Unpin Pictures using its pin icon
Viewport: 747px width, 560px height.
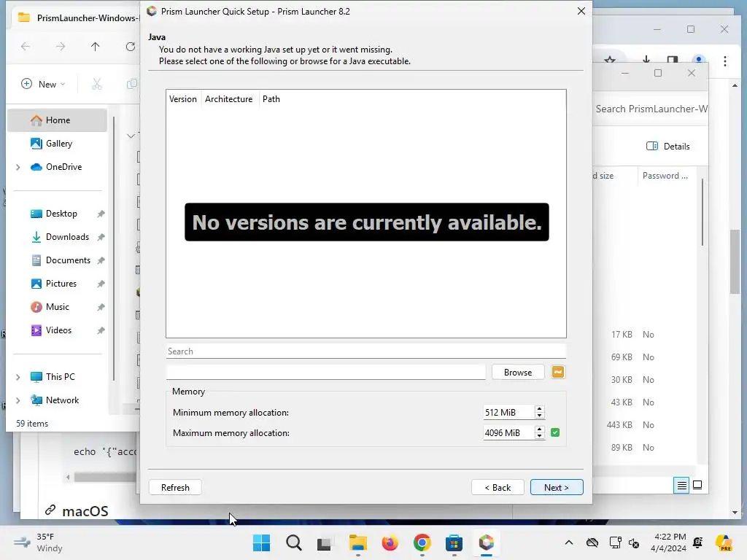[x=101, y=284]
